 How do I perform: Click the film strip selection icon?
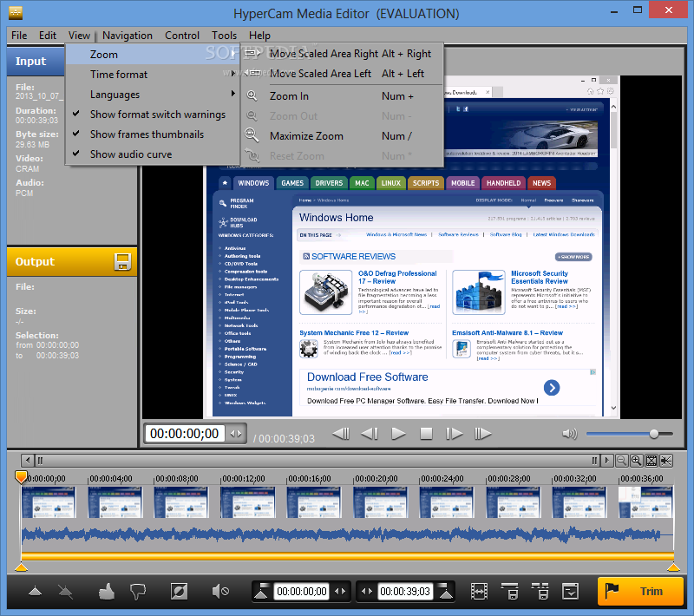tap(480, 591)
